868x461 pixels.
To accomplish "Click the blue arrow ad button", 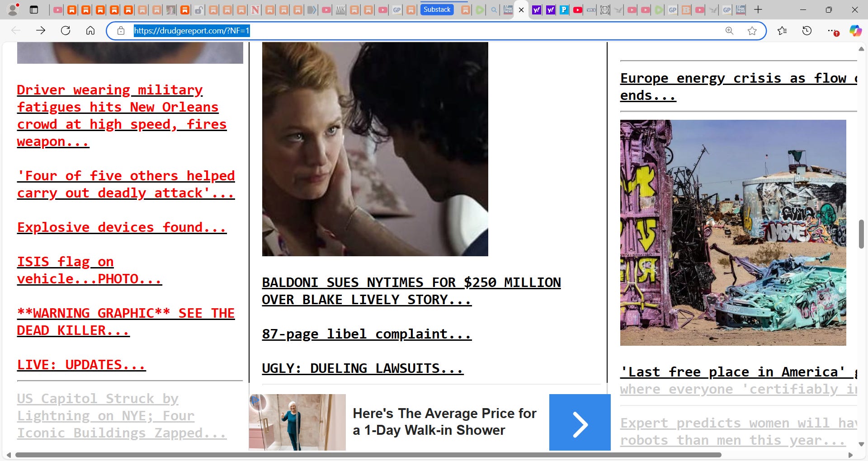I will (x=580, y=422).
